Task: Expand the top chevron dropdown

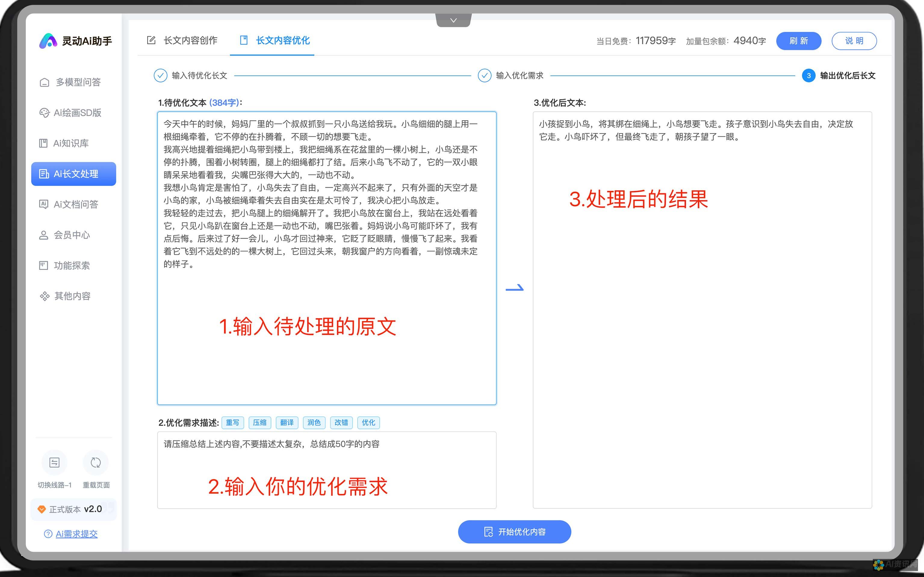Action: tap(453, 20)
